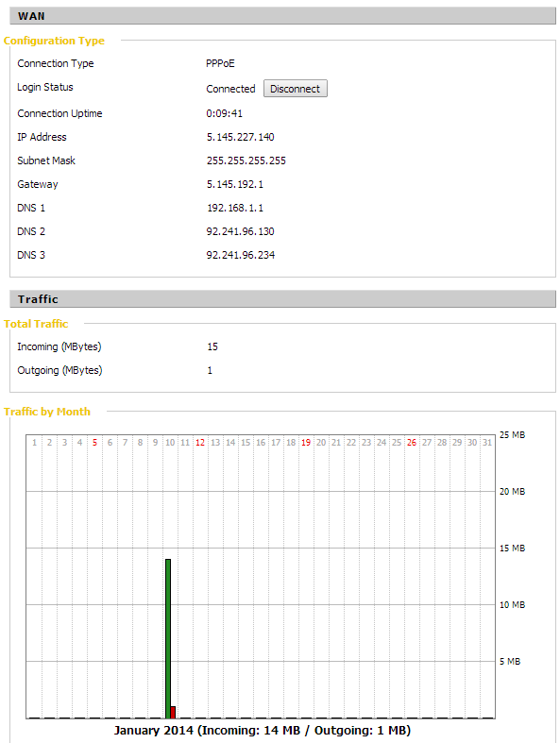The height and width of the screenshot is (743, 560).
Task: Click day 31 on the chart axis
Action: [x=487, y=443]
